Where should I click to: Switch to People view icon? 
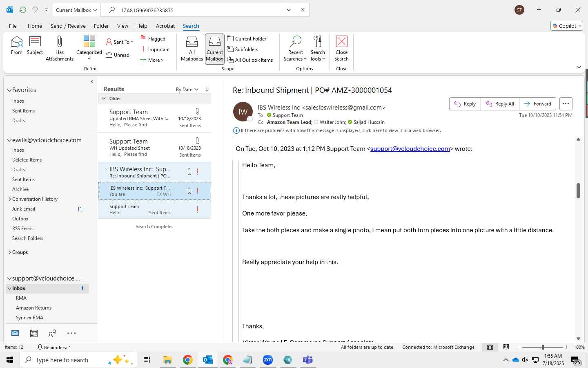pyautogui.click(x=52, y=333)
